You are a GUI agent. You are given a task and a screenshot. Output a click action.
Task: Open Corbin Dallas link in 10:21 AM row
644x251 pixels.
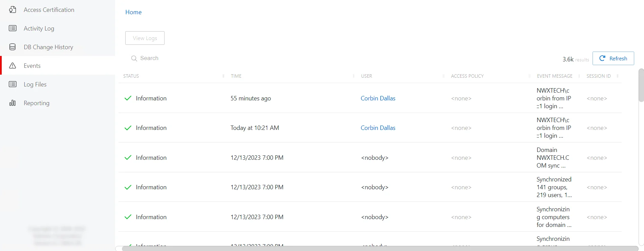coord(378,128)
